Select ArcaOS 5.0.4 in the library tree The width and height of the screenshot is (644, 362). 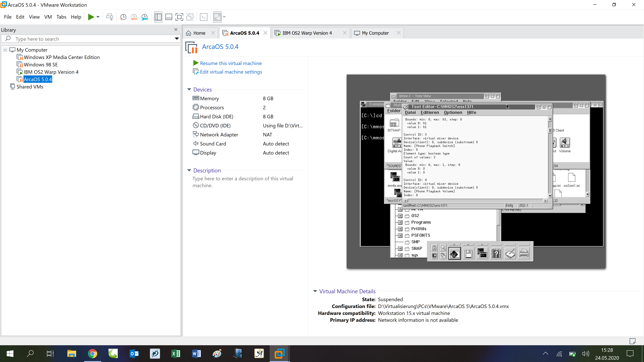pos(38,79)
